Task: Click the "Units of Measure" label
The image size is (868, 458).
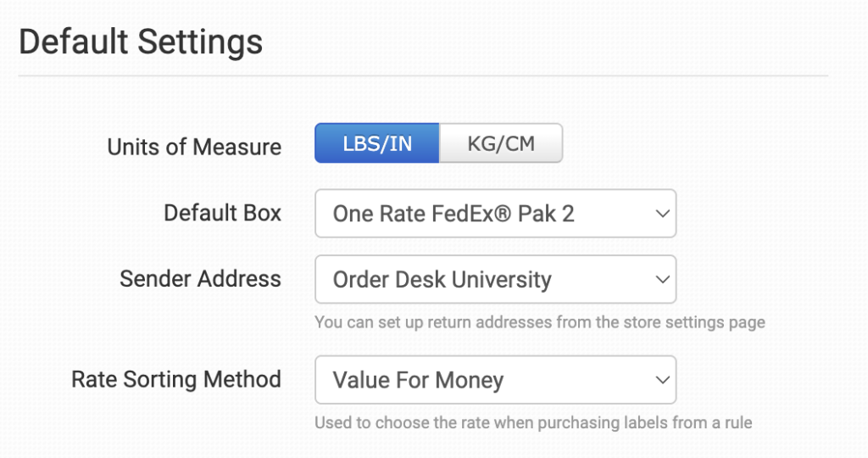Action: pyautogui.click(x=194, y=147)
